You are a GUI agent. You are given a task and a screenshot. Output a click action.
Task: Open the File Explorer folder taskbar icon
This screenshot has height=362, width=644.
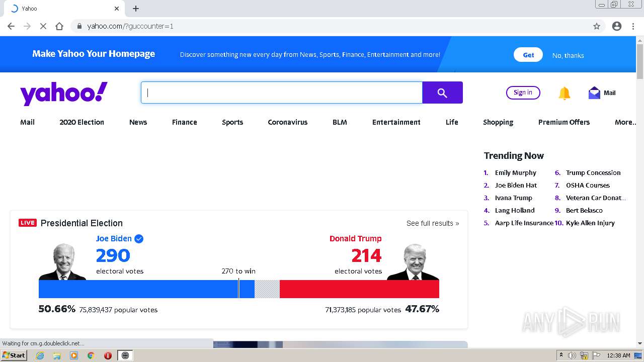point(57,355)
